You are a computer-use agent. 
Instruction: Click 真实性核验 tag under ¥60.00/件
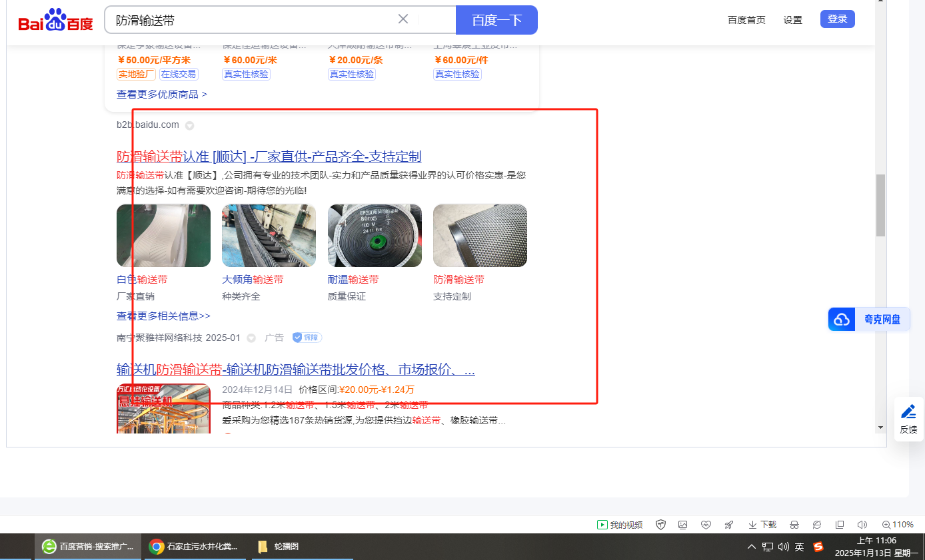[x=457, y=74]
